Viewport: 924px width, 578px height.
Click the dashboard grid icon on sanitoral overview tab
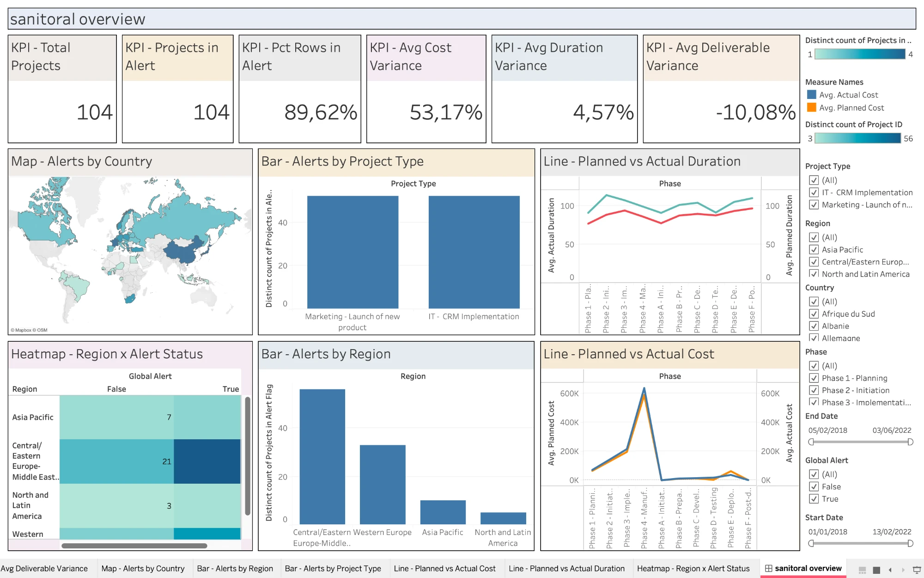[769, 568]
